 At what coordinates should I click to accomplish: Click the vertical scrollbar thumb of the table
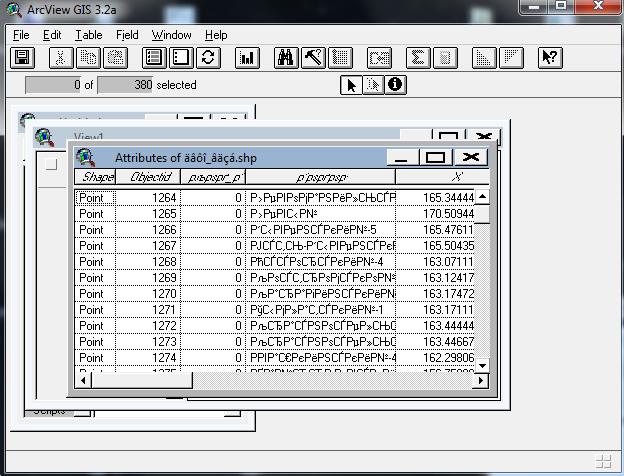(482, 214)
